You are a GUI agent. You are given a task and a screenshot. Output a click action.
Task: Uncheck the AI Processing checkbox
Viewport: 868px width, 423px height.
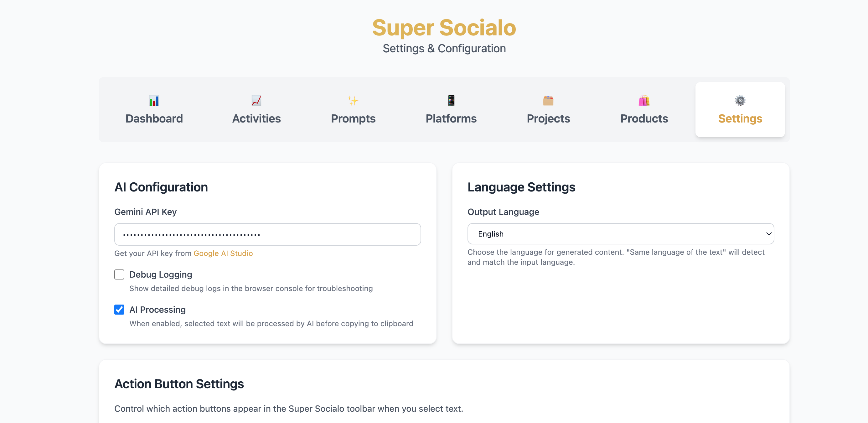(x=119, y=309)
